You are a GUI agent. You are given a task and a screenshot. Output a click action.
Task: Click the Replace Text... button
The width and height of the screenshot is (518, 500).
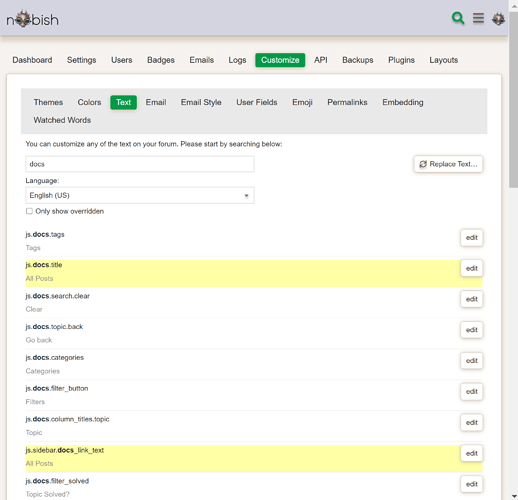point(448,164)
